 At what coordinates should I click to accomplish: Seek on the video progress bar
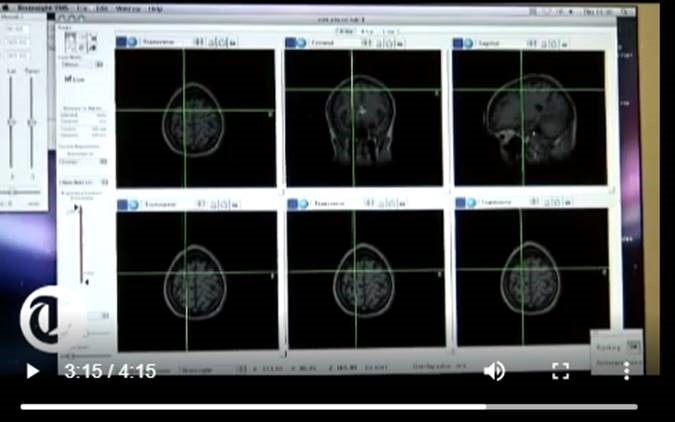[x=329, y=406]
